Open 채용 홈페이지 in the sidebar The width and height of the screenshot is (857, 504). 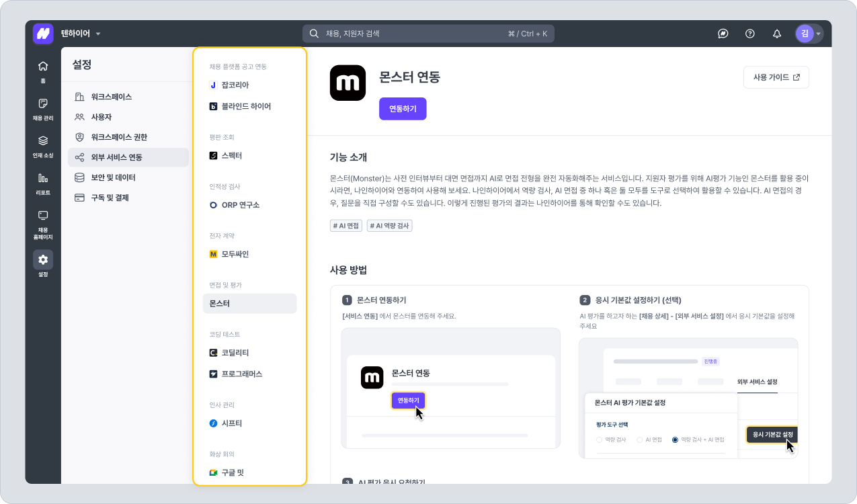click(x=43, y=224)
